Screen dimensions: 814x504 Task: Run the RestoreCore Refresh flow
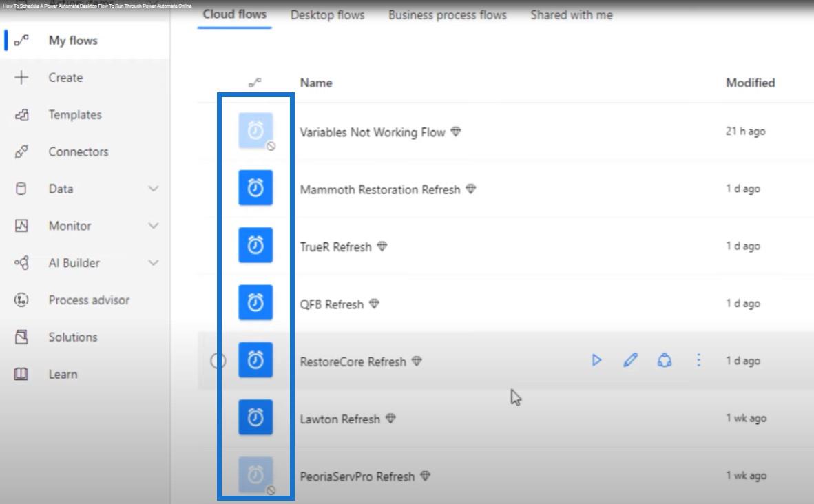596,360
